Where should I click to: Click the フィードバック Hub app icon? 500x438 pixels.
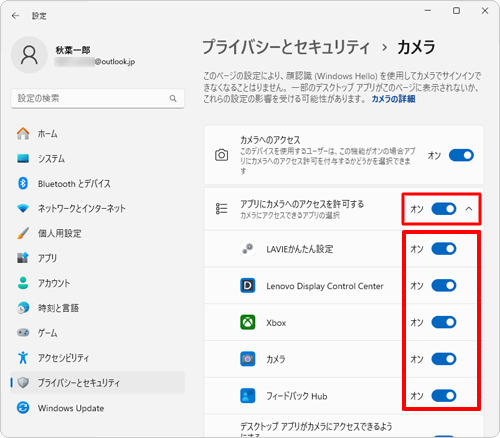(248, 396)
